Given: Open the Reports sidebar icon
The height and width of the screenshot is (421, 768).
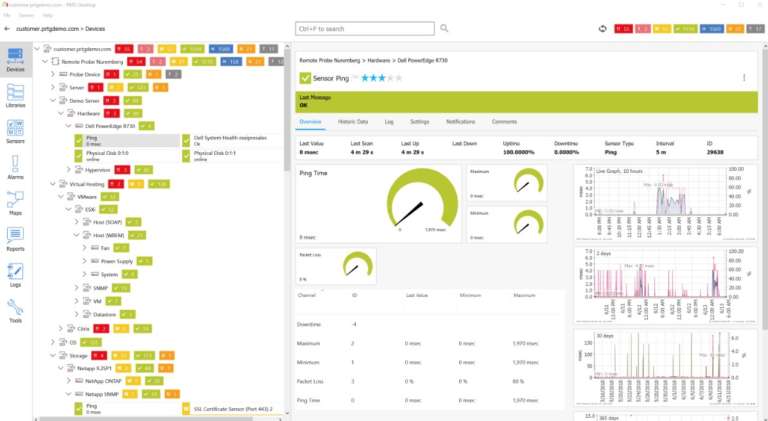Looking at the screenshot, I should click(x=15, y=239).
